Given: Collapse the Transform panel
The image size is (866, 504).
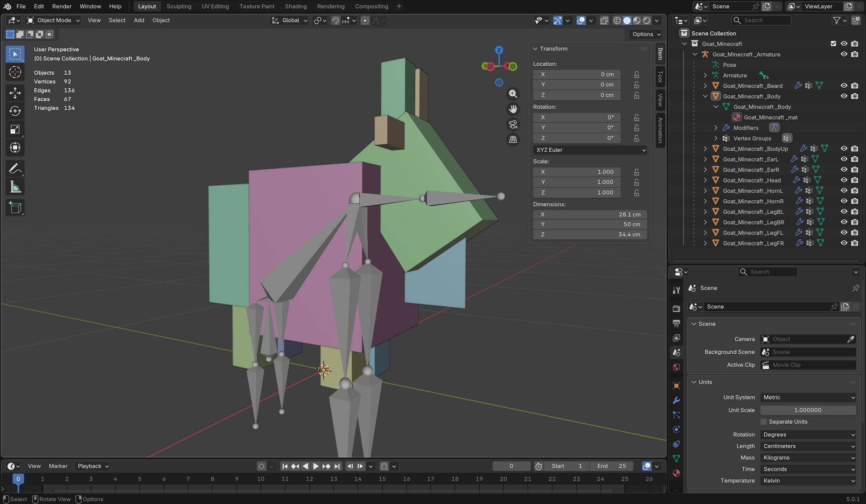Looking at the screenshot, I should point(536,49).
